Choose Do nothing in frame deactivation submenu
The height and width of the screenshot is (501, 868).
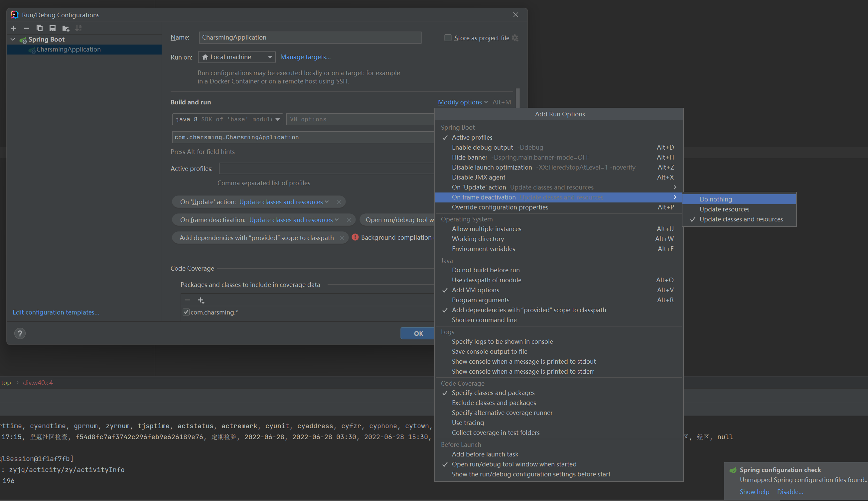(739, 199)
